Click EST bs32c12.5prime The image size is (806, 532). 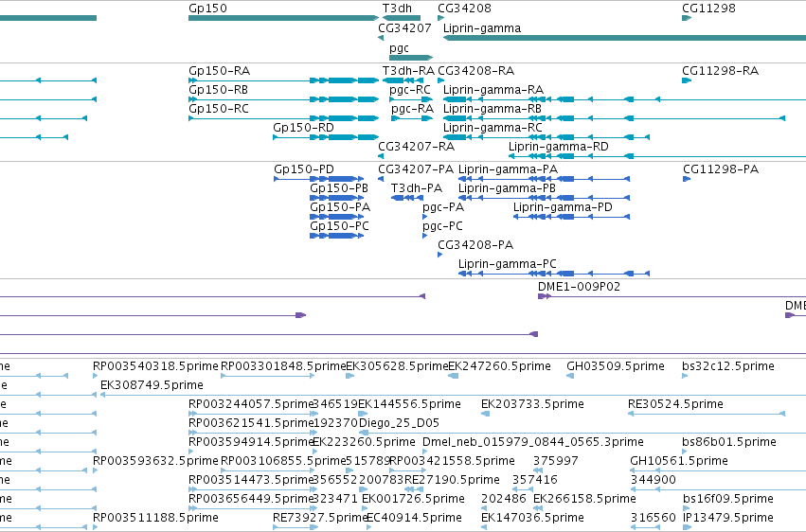[x=728, y=366]
